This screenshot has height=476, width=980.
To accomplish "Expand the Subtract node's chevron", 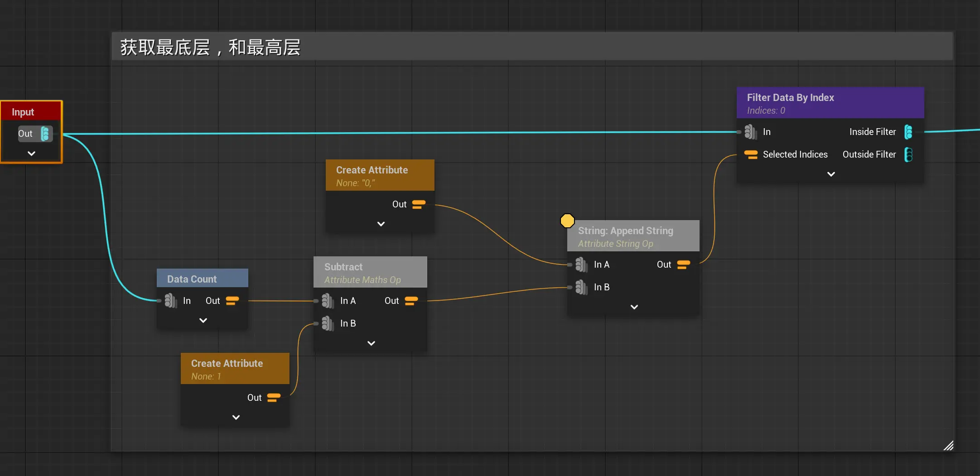I will (x=371, y=343).
